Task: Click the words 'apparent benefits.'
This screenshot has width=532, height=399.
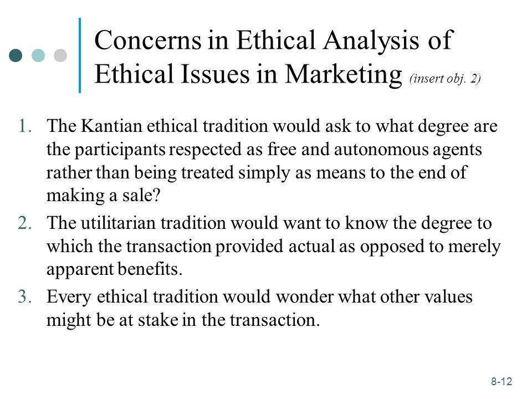Action: [x=114, y=269]
